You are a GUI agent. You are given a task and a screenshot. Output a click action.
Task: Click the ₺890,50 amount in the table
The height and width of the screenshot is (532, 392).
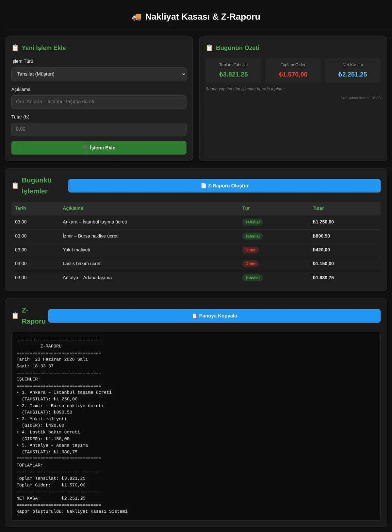(x=321, y=236)
